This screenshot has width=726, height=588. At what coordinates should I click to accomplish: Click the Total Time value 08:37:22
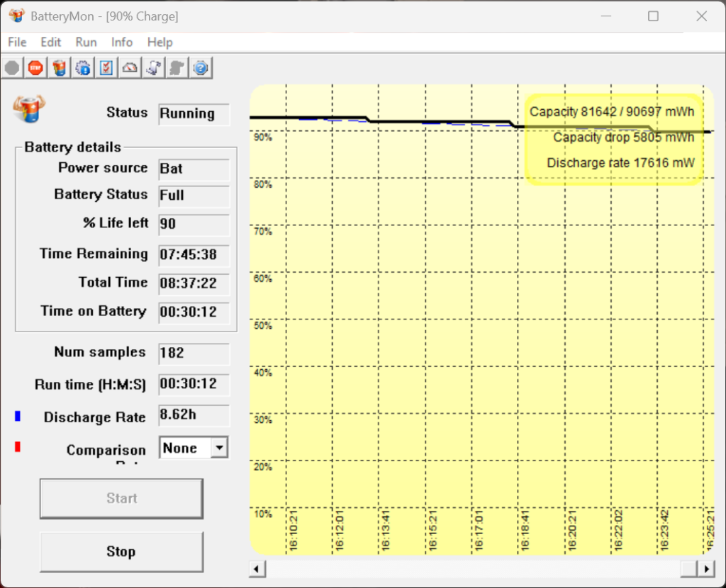pyautogui.click(x=194, y=283)
